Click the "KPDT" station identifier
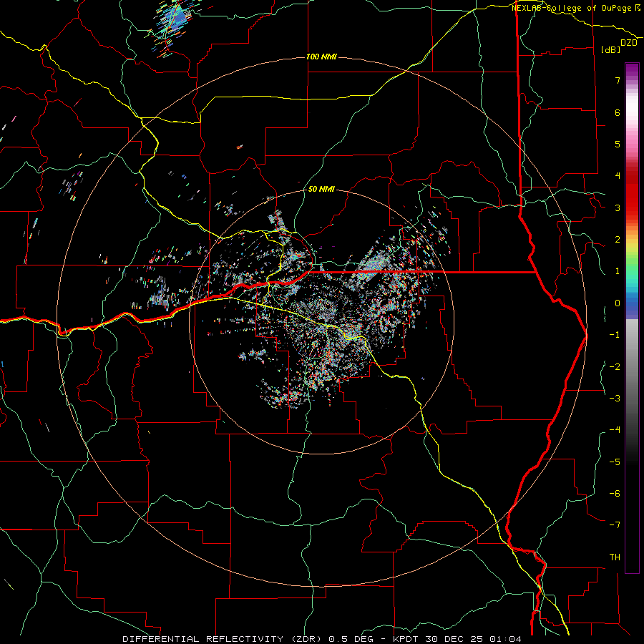Image resolution: width=644 pixels, height=644 pixels. click(406, 639)
